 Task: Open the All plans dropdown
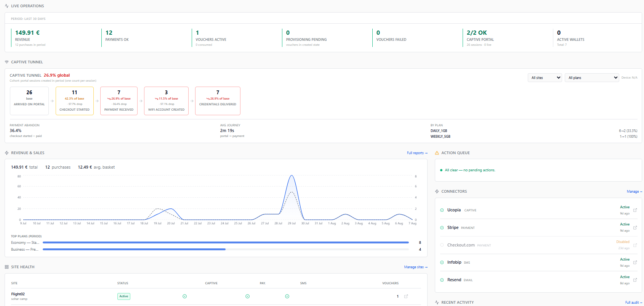pos(592,78)
